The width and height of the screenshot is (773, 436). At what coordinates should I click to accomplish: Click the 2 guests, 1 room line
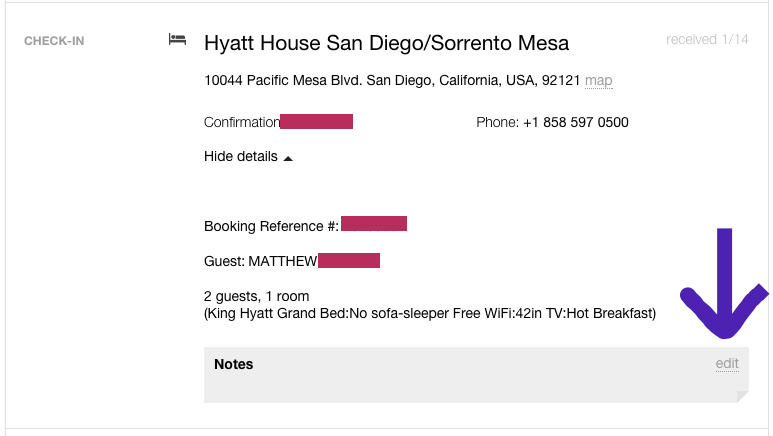tap(256, 296)
